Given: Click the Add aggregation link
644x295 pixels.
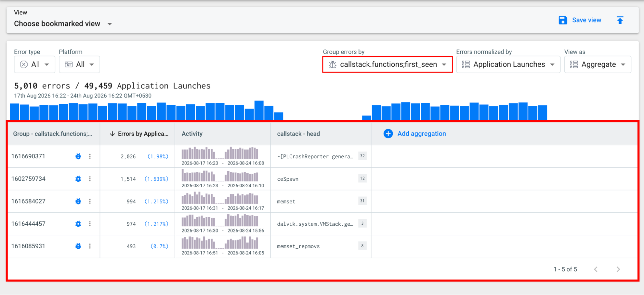Looking at the screenshot, I should (421, 133).
